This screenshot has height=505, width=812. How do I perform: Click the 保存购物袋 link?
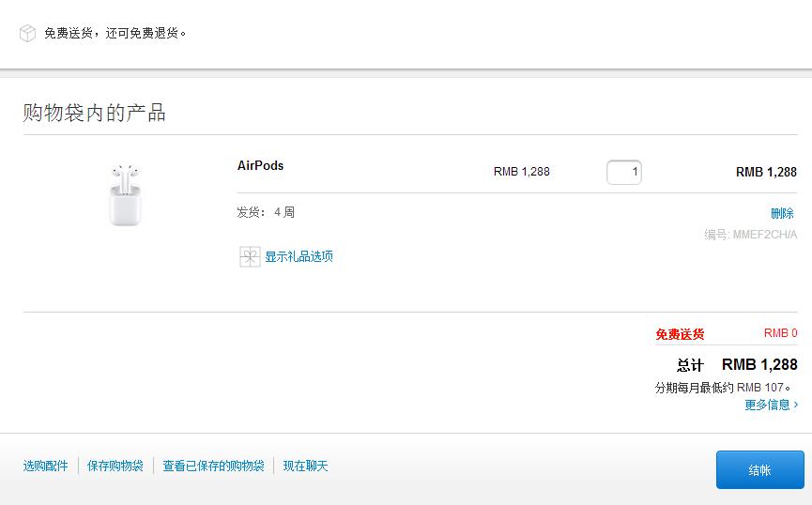pos(115,466)
